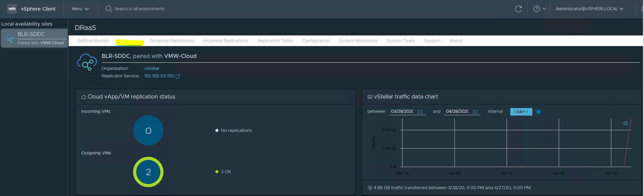Expand the help dropdown chevron

pyautogui.click(x=544, y=9)
